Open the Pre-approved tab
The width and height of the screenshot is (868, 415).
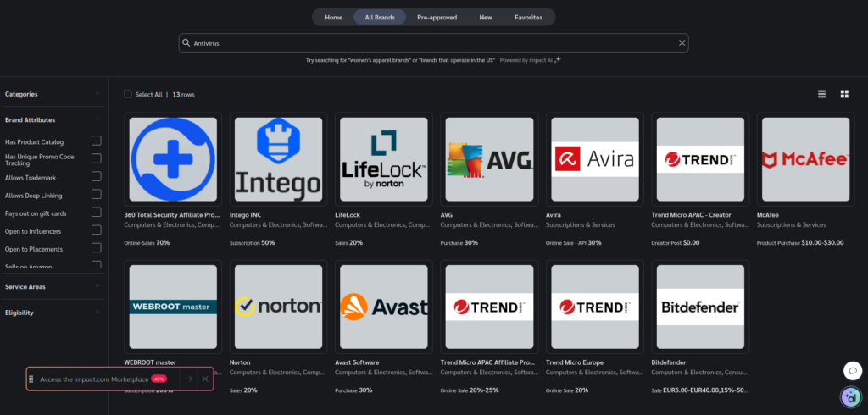tap(437, 17)
